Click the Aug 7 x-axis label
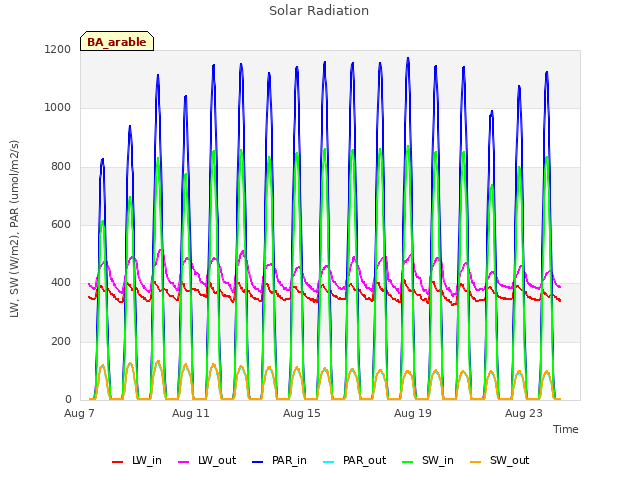This screenshot has height=480, width=640. [79, 413]
